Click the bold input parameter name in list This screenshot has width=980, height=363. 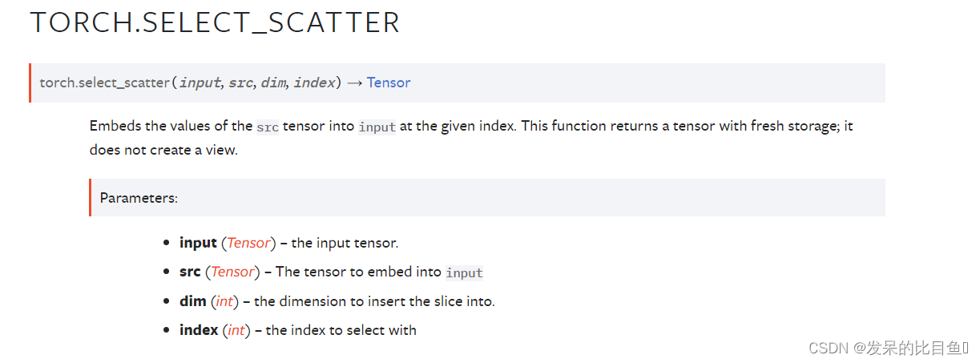click(198, 243)
